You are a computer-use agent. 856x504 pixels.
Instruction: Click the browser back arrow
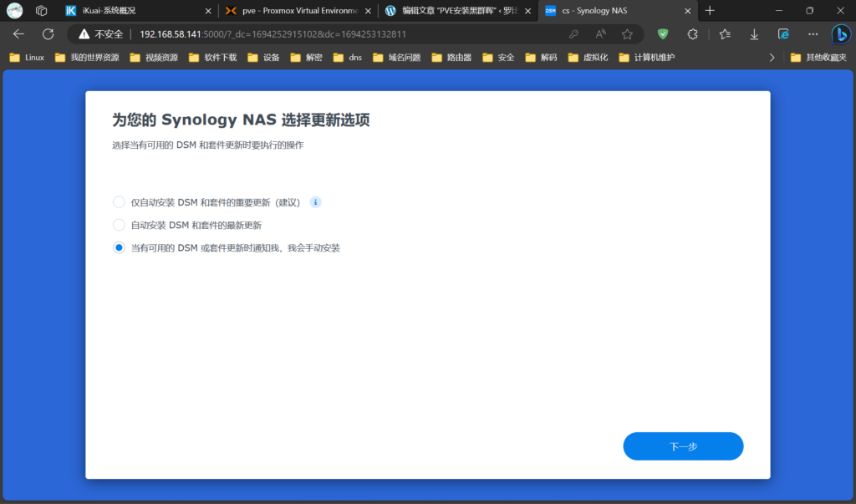(18, 34)
